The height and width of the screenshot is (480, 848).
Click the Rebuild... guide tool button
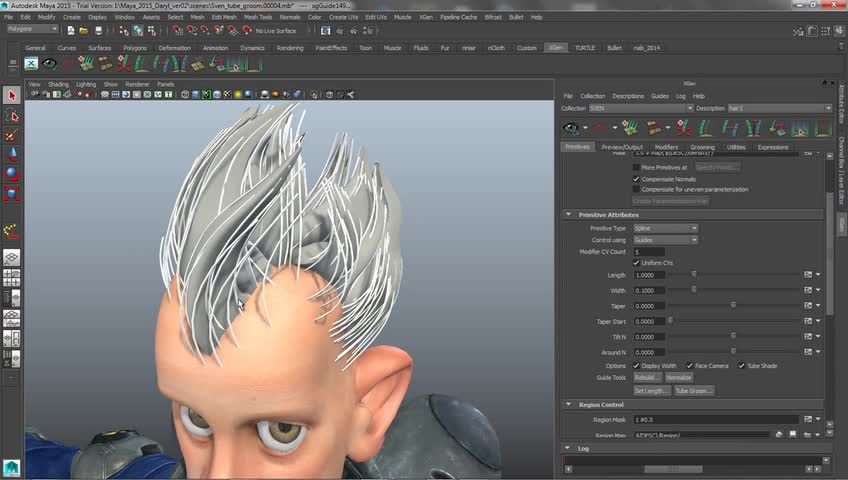pos(646,378)
